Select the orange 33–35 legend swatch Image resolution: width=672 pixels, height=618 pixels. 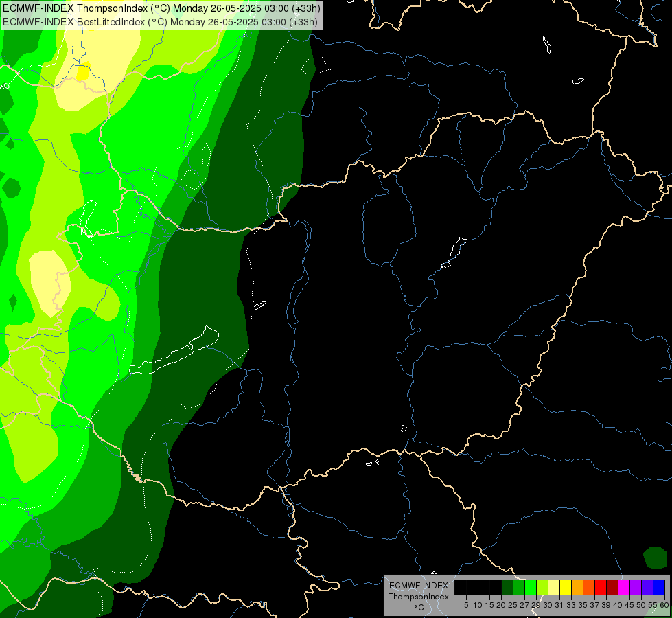577,588
